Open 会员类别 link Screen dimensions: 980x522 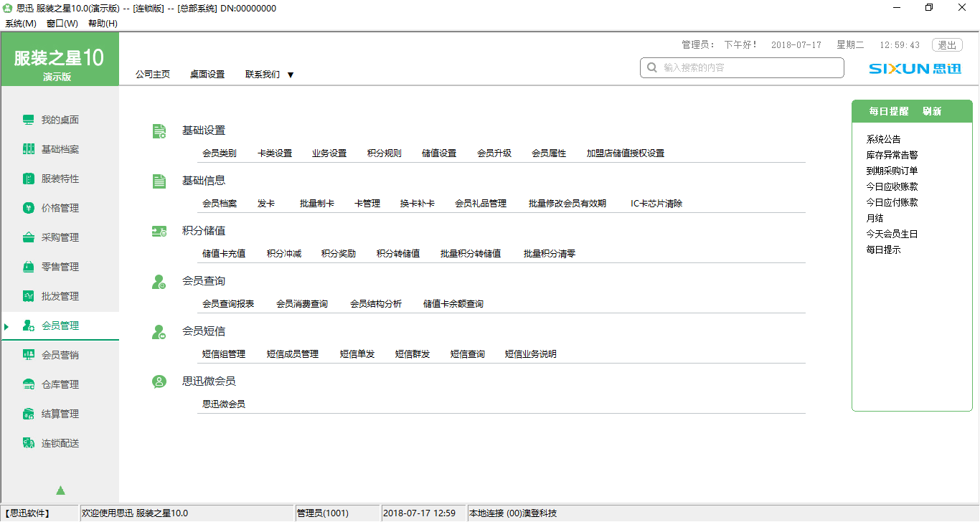click(220, 153)
